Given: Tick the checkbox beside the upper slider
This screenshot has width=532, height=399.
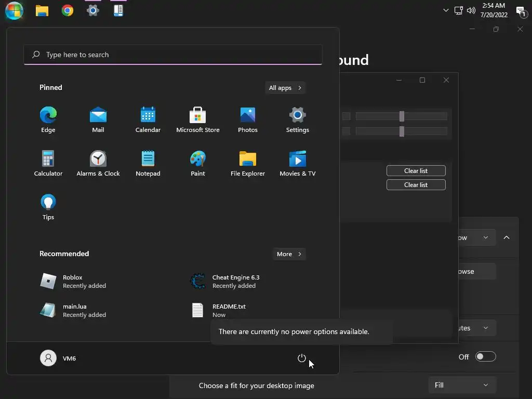Looking at the screenshot, I should [x=346, y=116].
